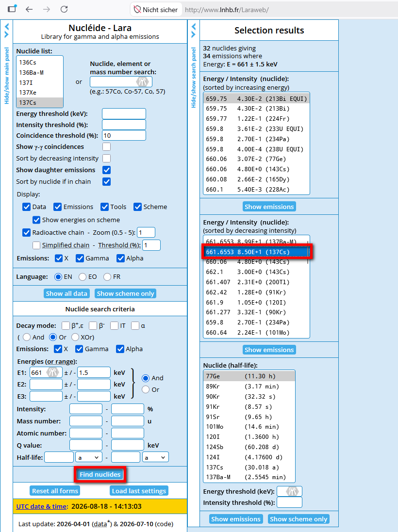
Task: Click Show emissions at bottom of results
Action: (x=236, y=519)
